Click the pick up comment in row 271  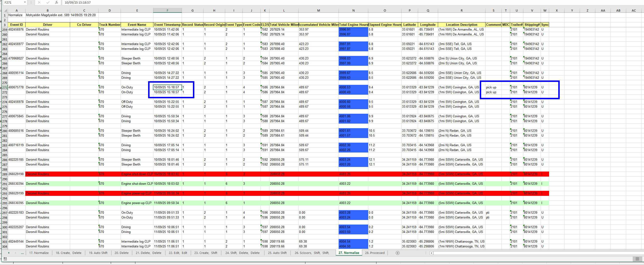(493, 87)
